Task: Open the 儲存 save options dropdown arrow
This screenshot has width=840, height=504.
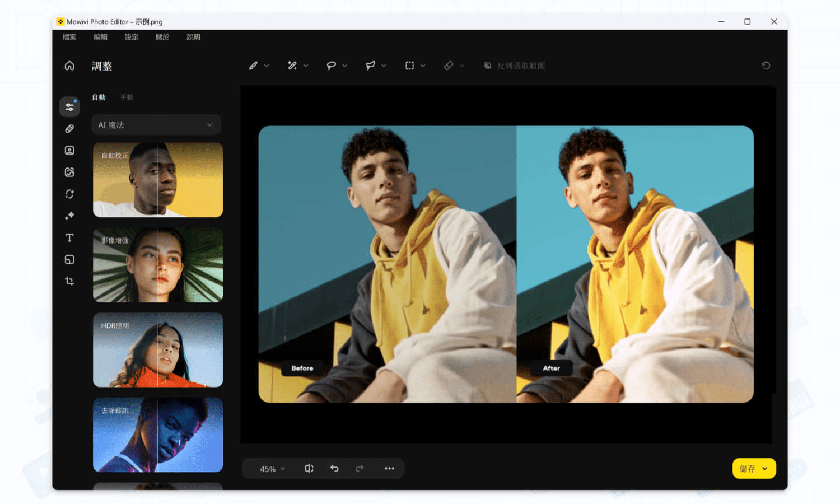Action: (764, 468)
